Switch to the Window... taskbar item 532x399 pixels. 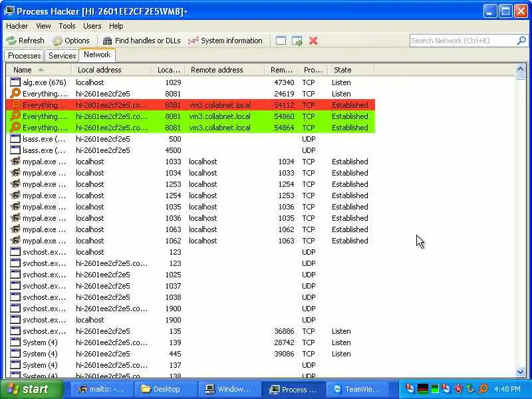[229, 389]
